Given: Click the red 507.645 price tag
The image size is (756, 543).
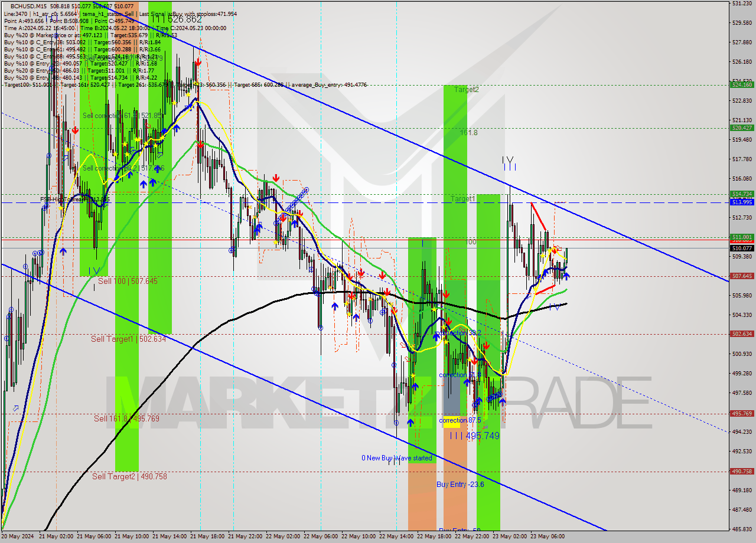Looking at the screenshot, I should [741, 276].
